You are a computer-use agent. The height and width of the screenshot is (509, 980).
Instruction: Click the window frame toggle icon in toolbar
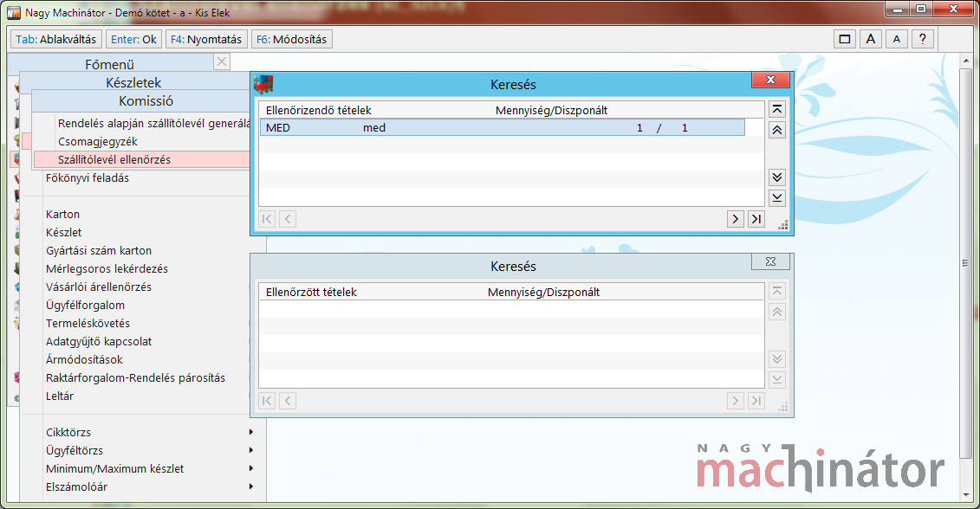point(844,39)
